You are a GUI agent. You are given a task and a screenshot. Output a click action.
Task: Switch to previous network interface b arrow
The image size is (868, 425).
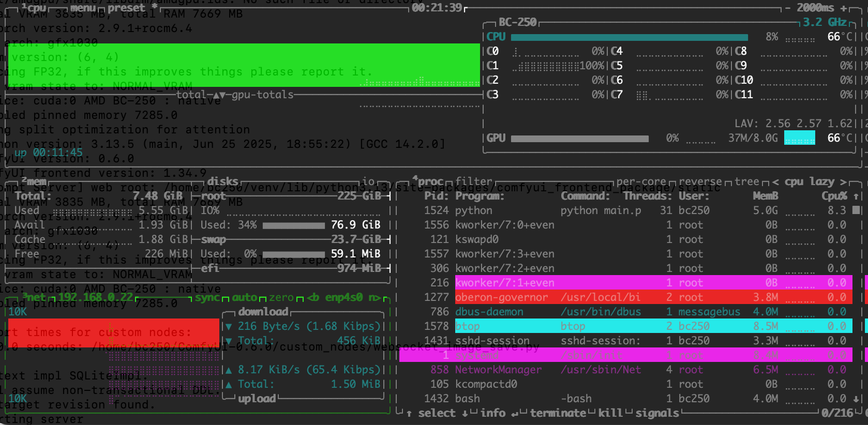tap(312, 297)
